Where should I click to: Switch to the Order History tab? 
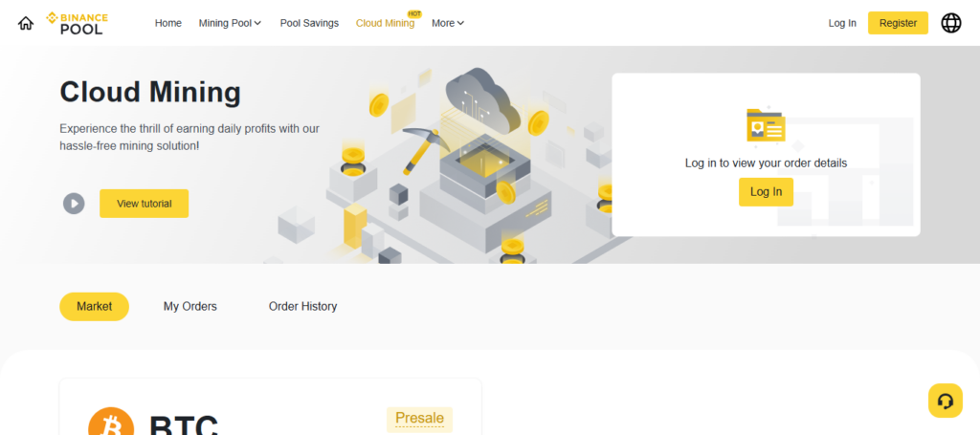coord(303,307)
